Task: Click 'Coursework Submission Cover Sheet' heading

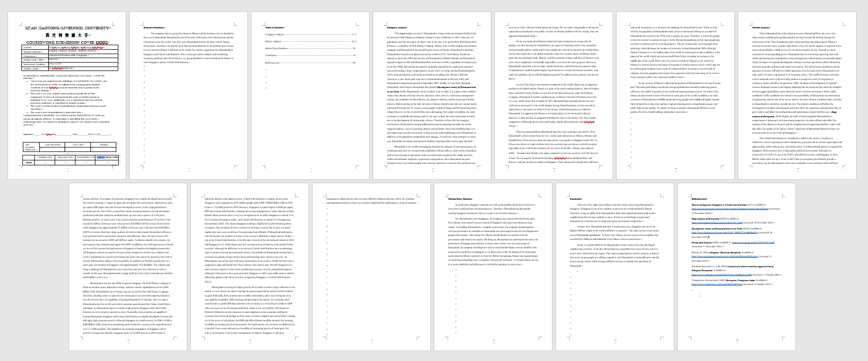Action: click(67, 42)
